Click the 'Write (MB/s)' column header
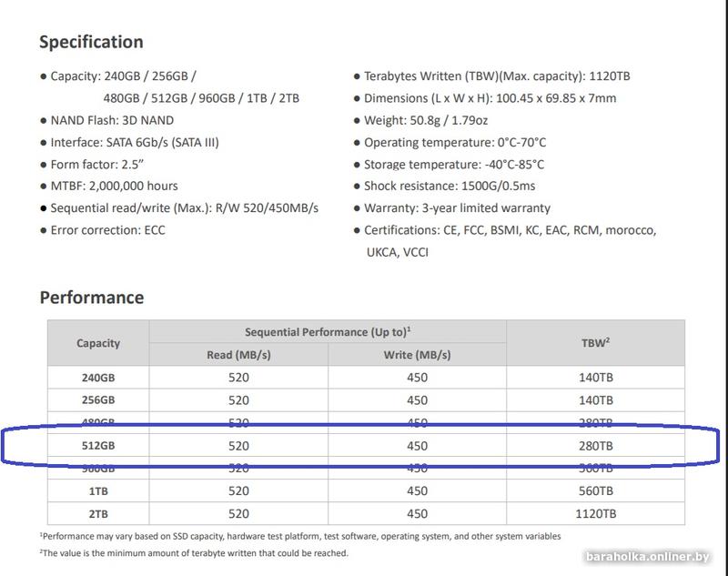The height and width of the screenshot is (576, 728). [417, 355]
